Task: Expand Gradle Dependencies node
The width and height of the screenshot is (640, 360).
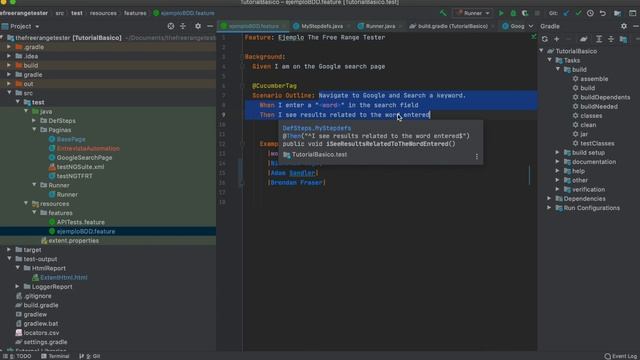Action: click(549, 199)
